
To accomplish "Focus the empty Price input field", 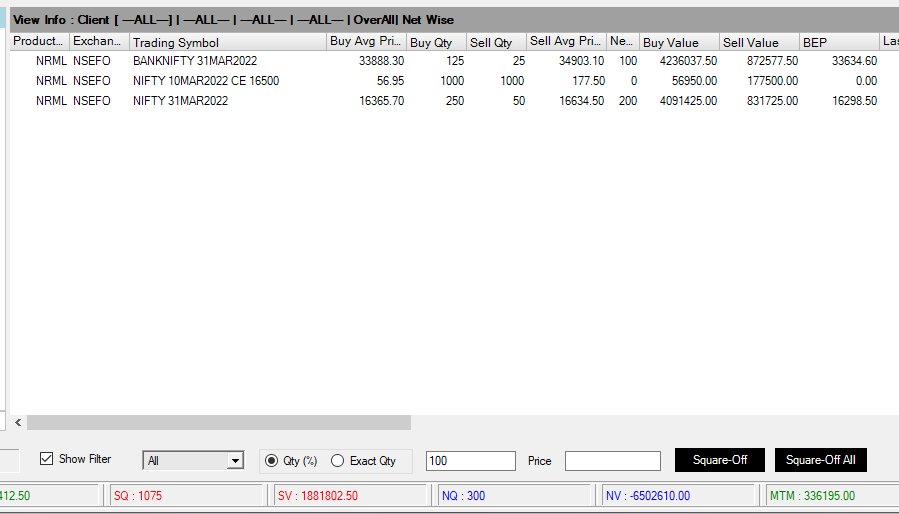I will coord(613,461).
